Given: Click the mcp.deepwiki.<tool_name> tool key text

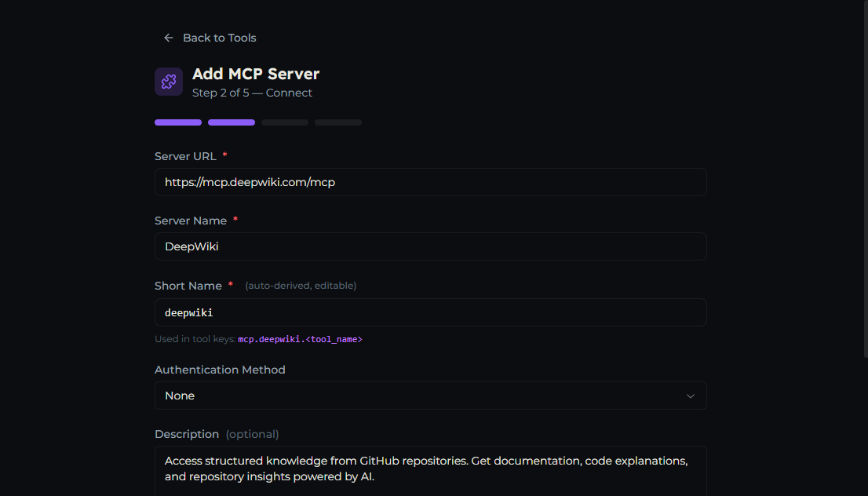Looking at the screenshot, I should (300, 339).
